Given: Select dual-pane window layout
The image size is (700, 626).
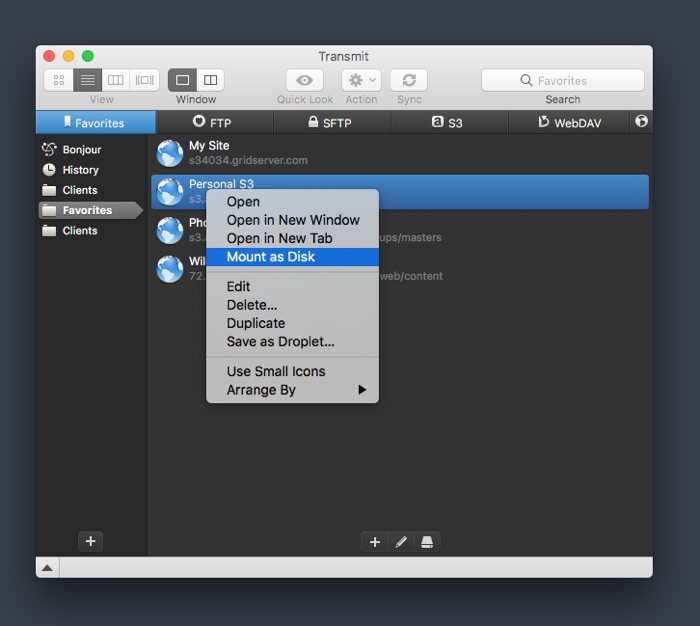Looking at the screenshot, I should [x=210, y=80].
